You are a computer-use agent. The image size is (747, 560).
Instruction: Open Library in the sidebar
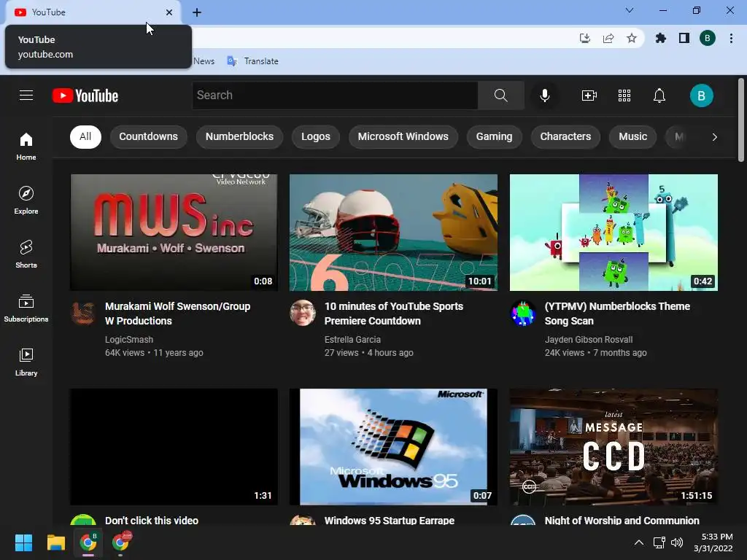coord(26,362)
